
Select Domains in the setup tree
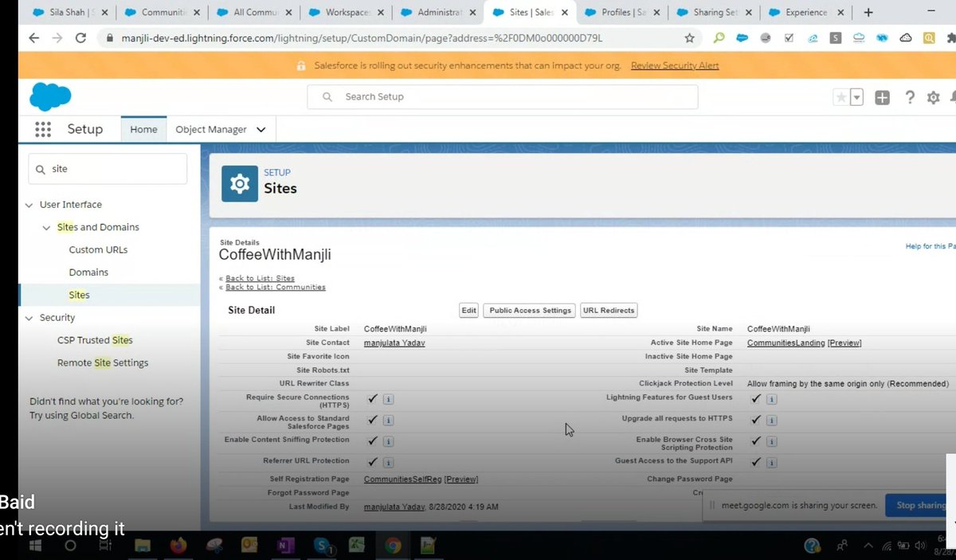[x=88, y=272]
